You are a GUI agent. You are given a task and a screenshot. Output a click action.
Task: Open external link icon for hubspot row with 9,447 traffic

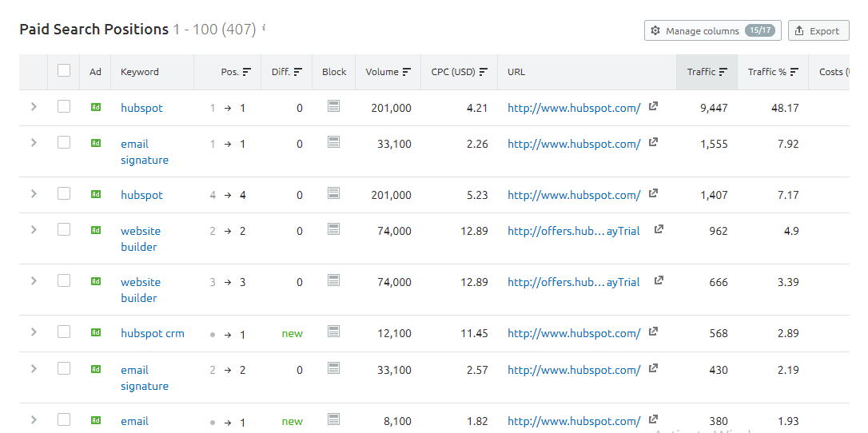coord(653,105)
